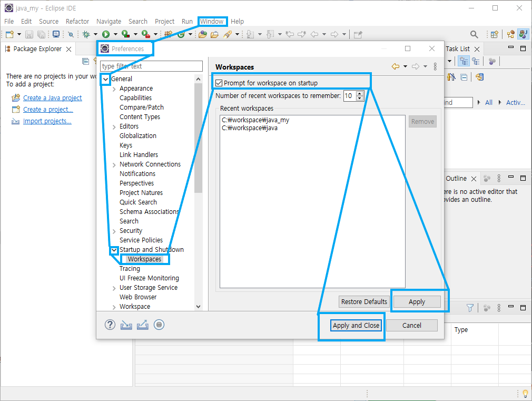Viewport: 532px width, 401px height.
Task: Click the Back navigation arrow in the main toolbar
Action: point(314,34)
